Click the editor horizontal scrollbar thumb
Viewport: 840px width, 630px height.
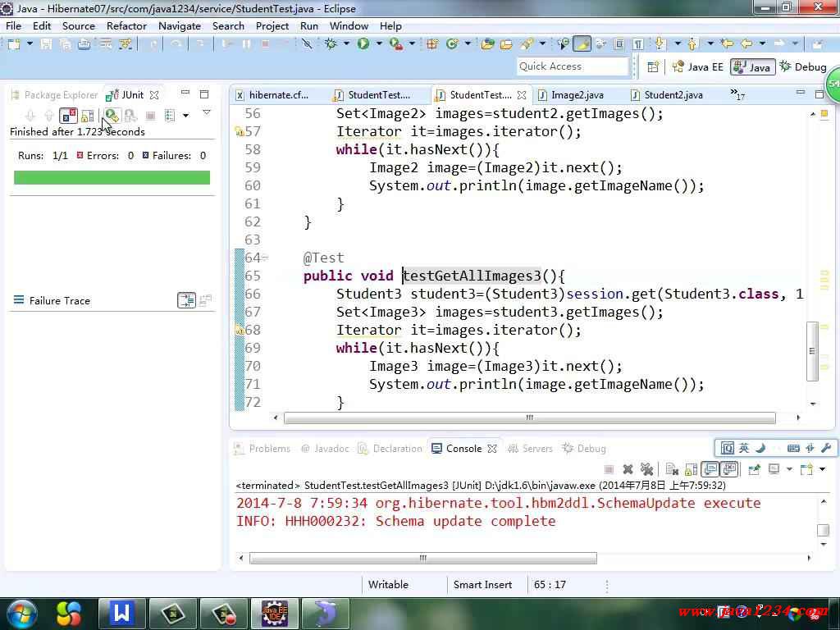tap(529, 418)
